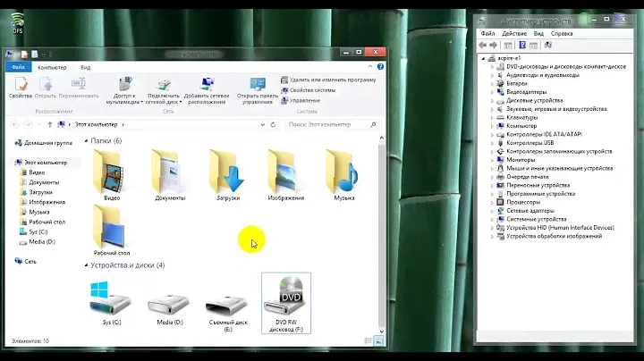Select Домашняя группа in navigation pane
Screen dimensions: 644x361
[47, 143]
